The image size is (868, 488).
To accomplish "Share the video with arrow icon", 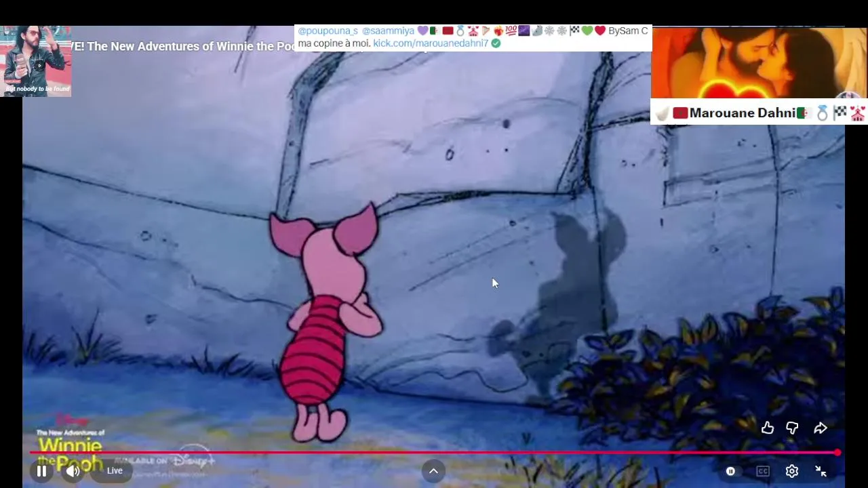I will 821,428.
